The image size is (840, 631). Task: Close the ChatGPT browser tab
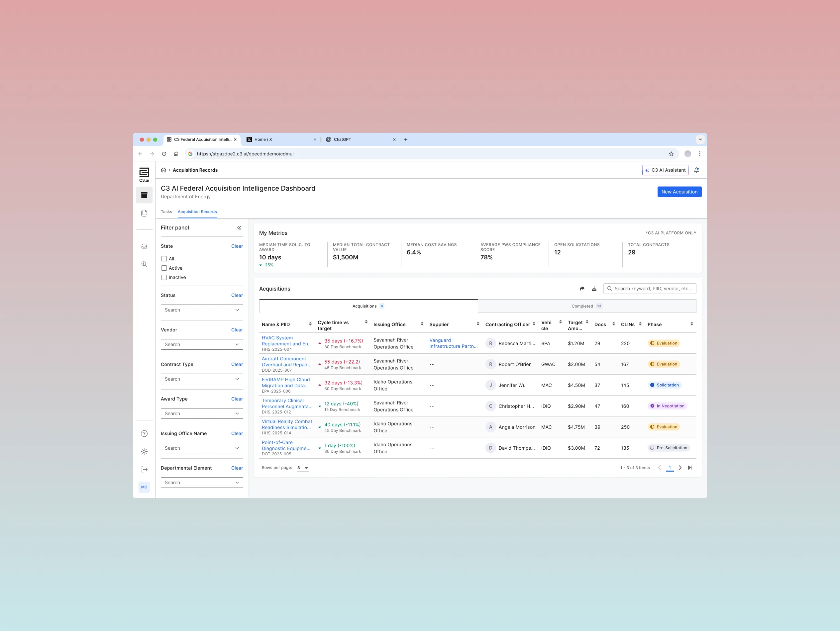pyautogui.click(x=394, y=139)
